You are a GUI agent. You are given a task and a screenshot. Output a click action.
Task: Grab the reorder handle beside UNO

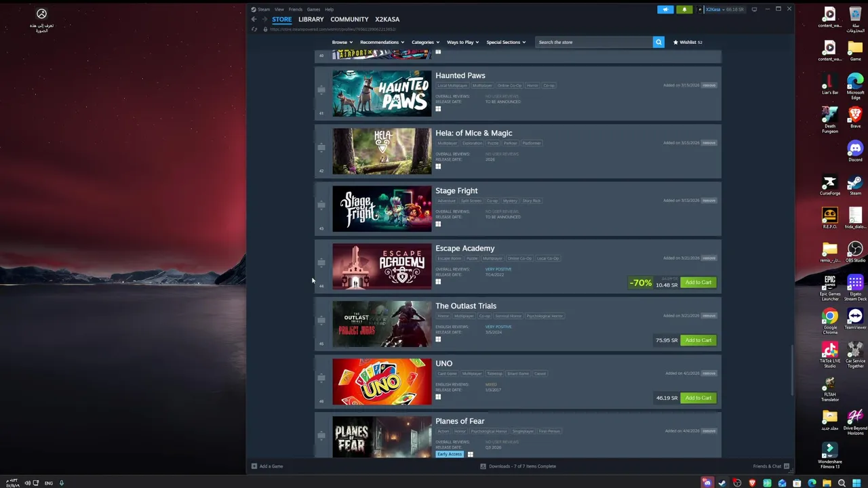tap(321, 378)
